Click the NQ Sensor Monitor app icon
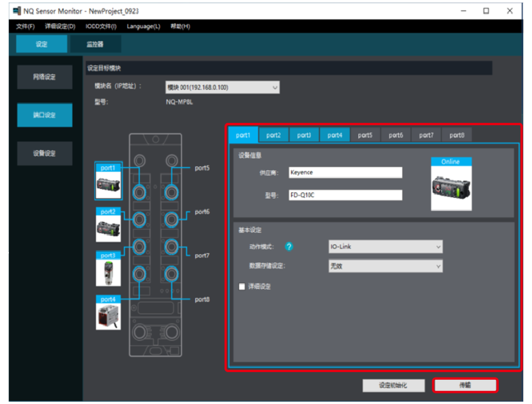Viewport: 532px width, 404px height. point(16,11)
